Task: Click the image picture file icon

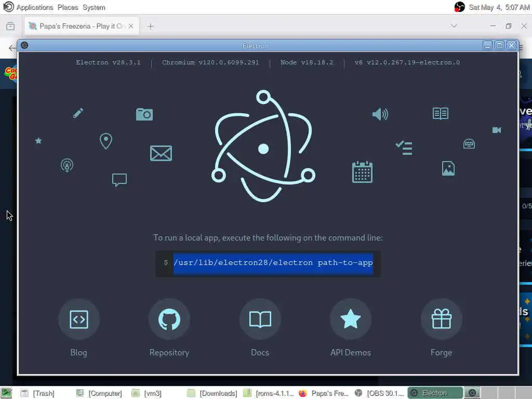Action: pyautogui.click(x=448, y=168)
